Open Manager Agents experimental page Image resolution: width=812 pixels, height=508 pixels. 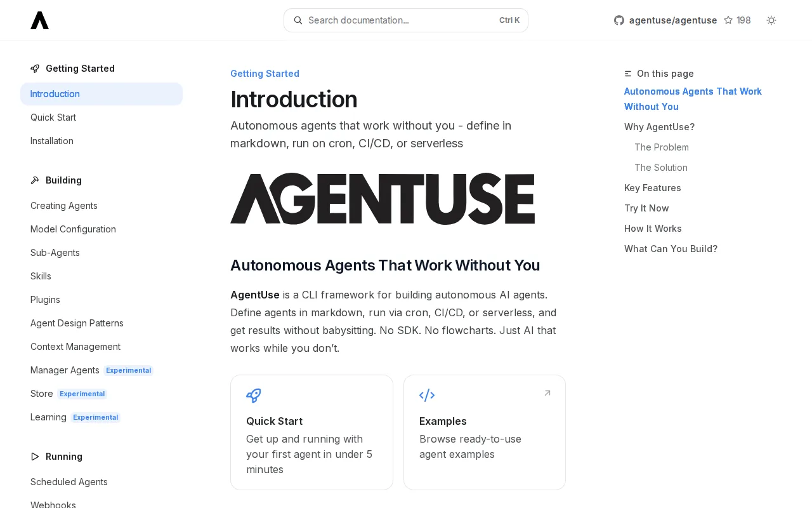click(x=101, y=370)
